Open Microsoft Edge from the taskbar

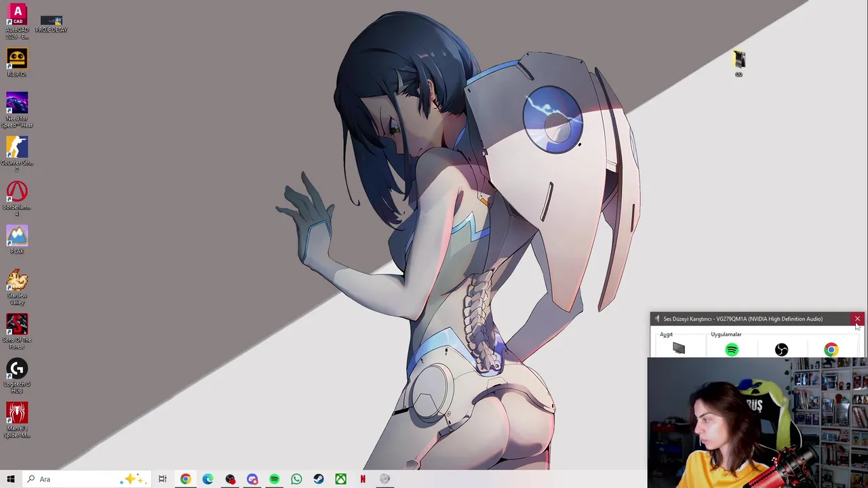point(208,479)
